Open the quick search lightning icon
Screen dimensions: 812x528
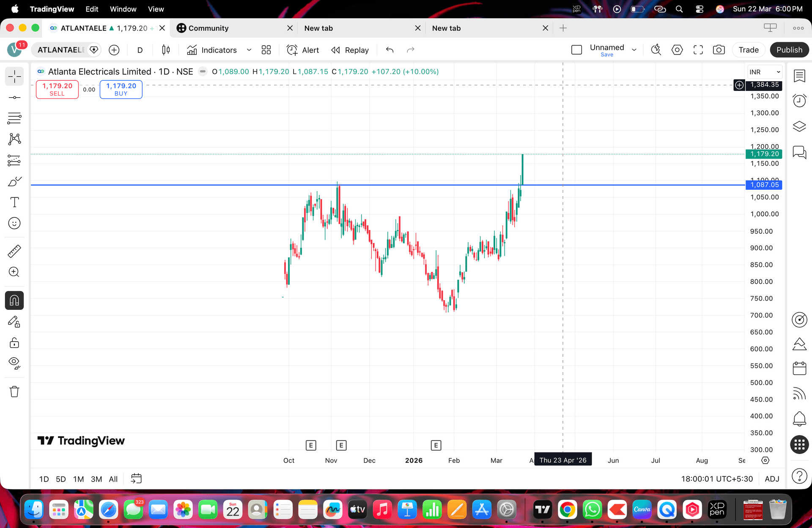click(656, 50)
